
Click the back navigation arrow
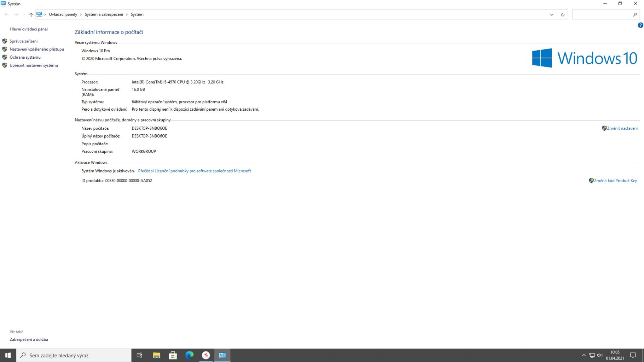pos(6,14)
